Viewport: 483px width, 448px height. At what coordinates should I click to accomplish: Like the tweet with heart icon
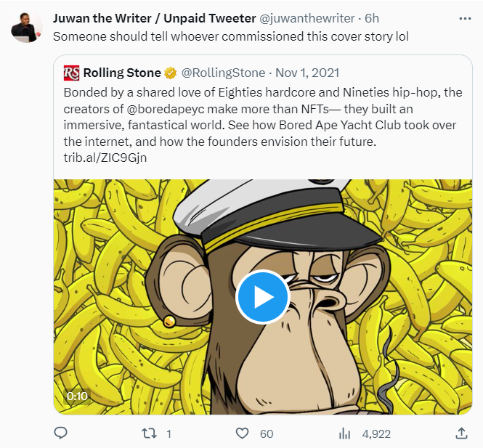coord(243,433)
